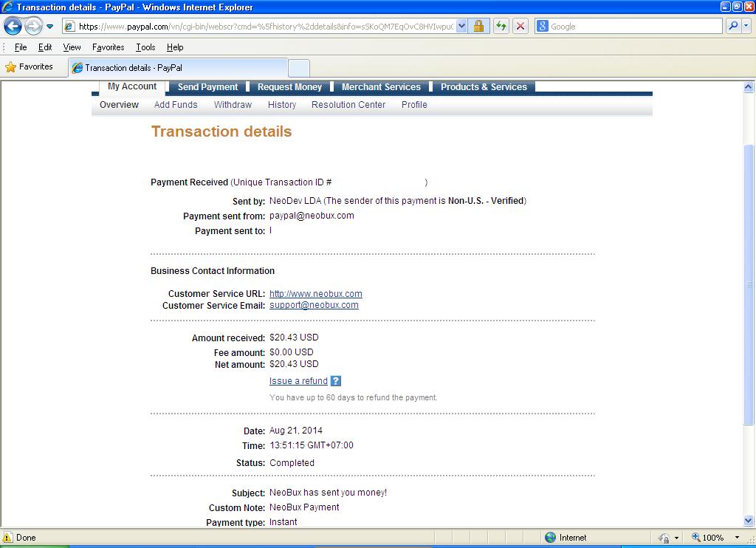This screenshot has height=548, width=756.
Task: Click the status bar warning icon
Action: 7,537
